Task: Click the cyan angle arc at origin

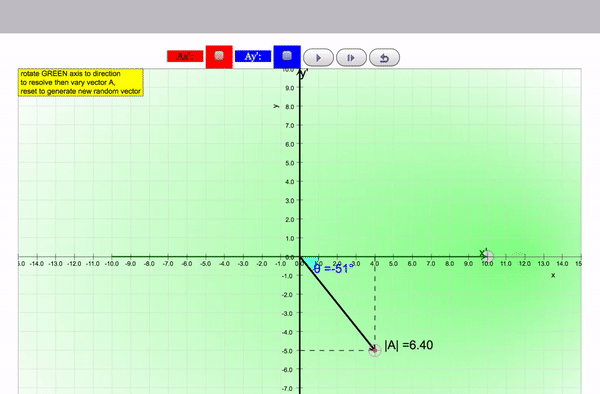Action: [x=311, y=262]
